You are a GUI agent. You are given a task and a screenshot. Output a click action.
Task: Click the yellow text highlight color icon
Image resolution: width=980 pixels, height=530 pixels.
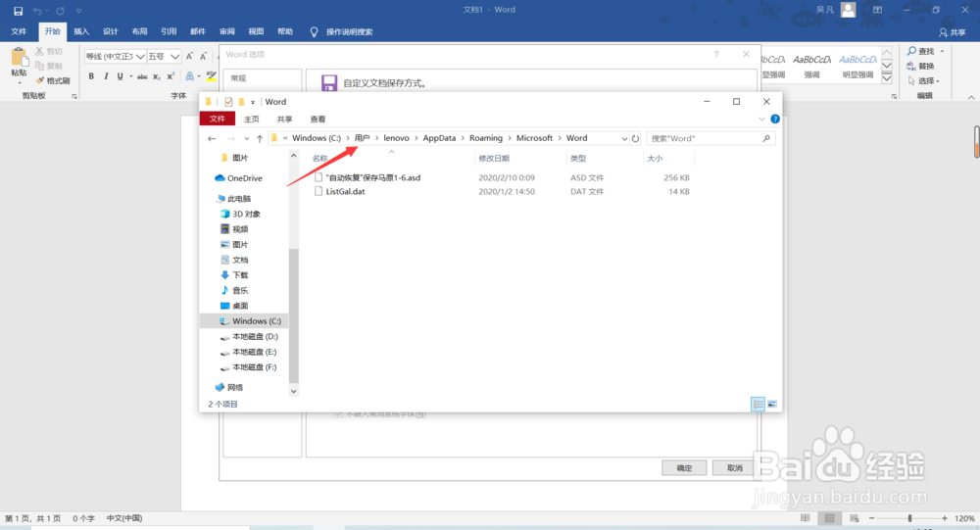pos(212,76)
